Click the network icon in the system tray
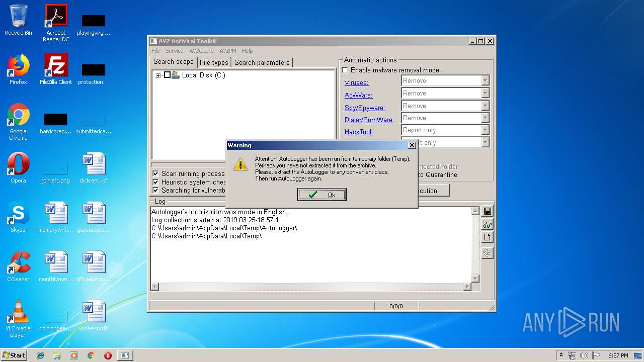Image resolution: width=644 pixels, height=362 pixels. (x=572, y=355)
